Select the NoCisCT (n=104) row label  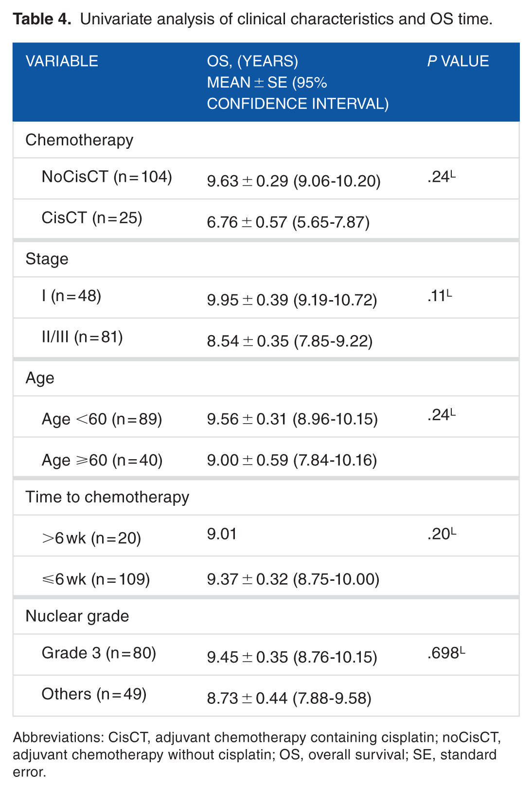coord(107,177)
